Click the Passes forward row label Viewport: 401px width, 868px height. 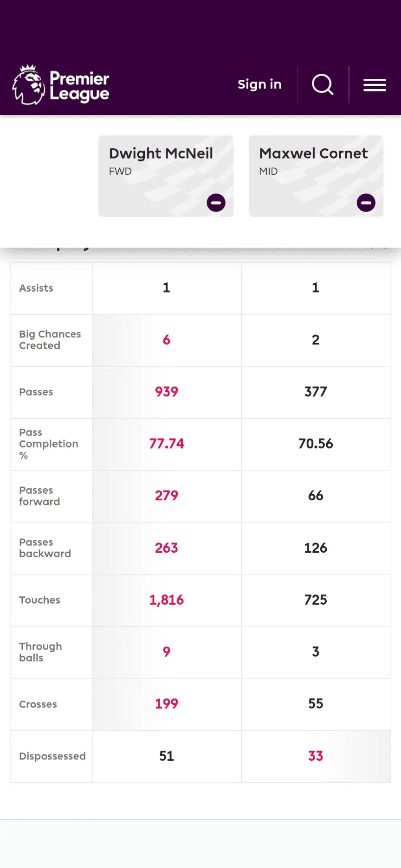click(x=39, y=496)
